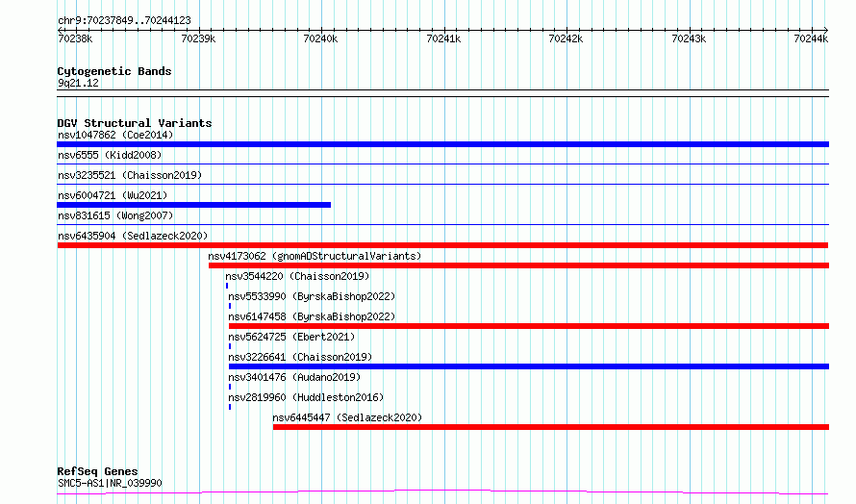Click the 70244k ruler tick label
Image resolution: width=856 pixels, height=504 pixels.
[811, 38]
